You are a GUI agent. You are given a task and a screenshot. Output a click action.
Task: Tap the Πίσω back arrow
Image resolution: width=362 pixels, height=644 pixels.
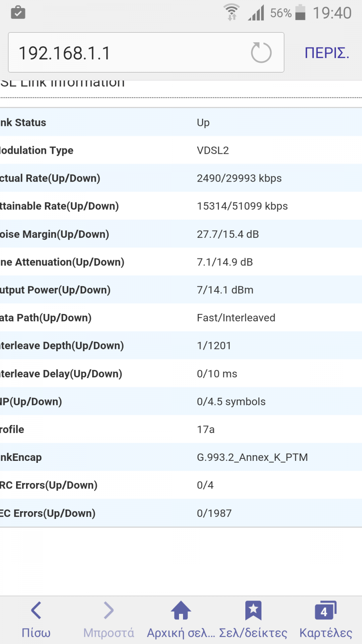(36, 610)
